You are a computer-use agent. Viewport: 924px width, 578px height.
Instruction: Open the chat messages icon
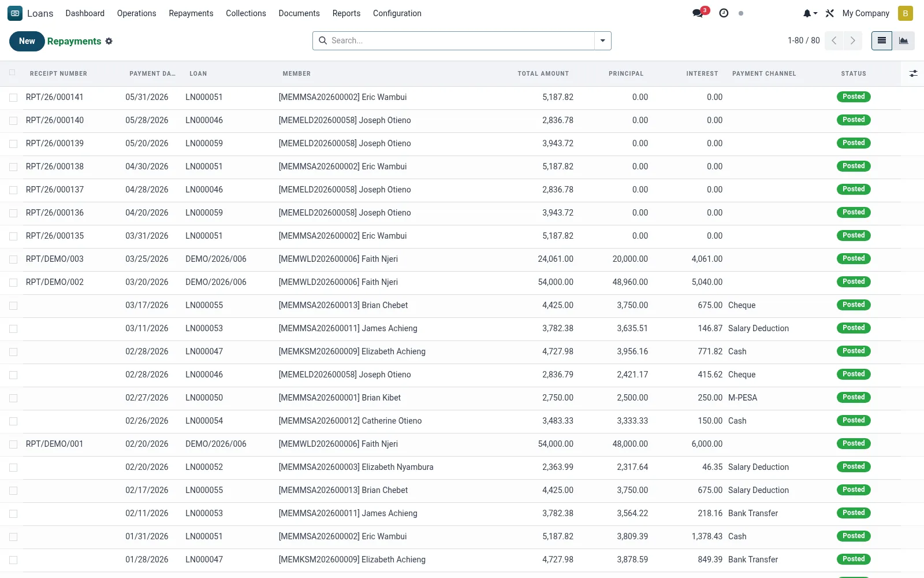click(698, 13)
